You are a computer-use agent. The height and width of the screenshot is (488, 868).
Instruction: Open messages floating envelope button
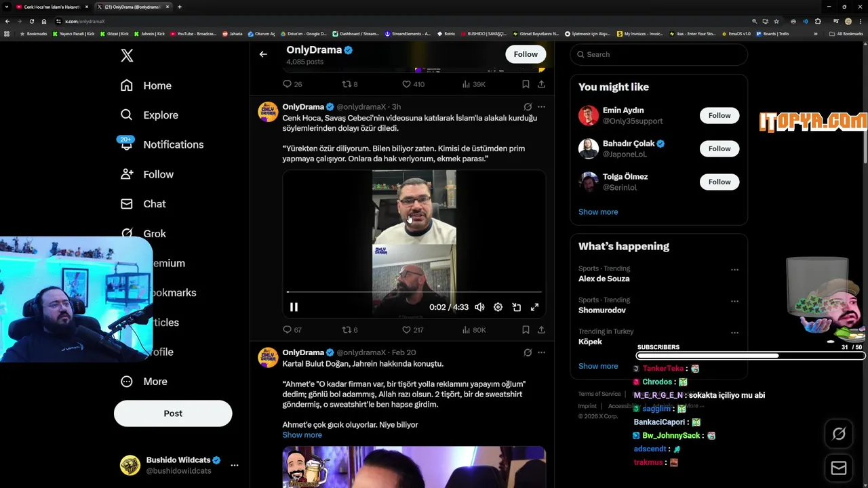point(839,468)
